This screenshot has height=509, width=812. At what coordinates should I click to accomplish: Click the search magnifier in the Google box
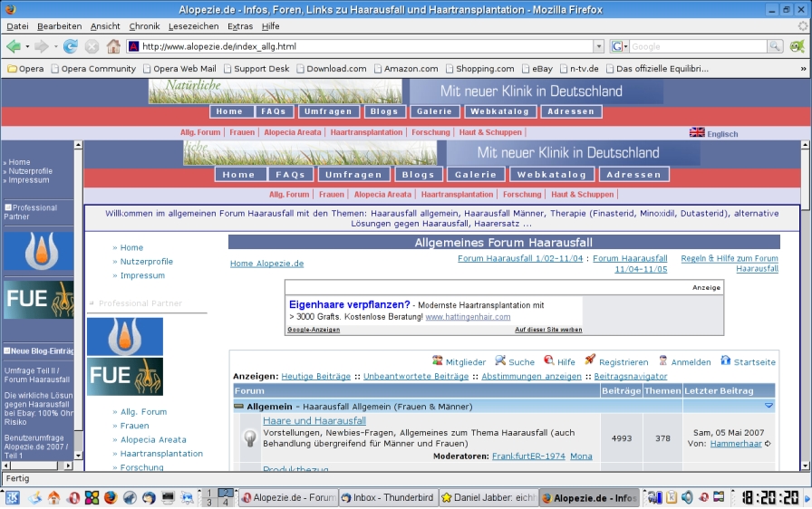click(x=775, y=46)
